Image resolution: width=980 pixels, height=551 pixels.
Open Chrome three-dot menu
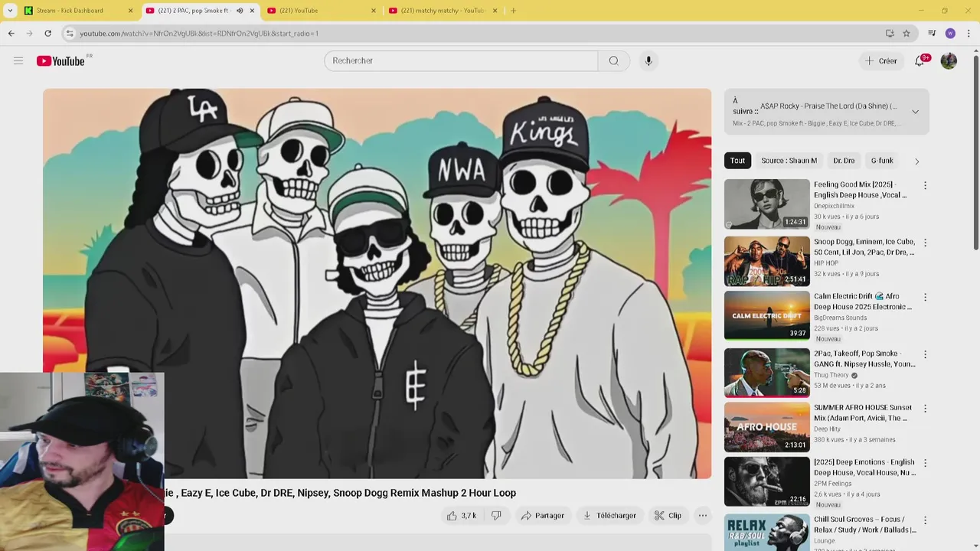click(x=969, y=33)
